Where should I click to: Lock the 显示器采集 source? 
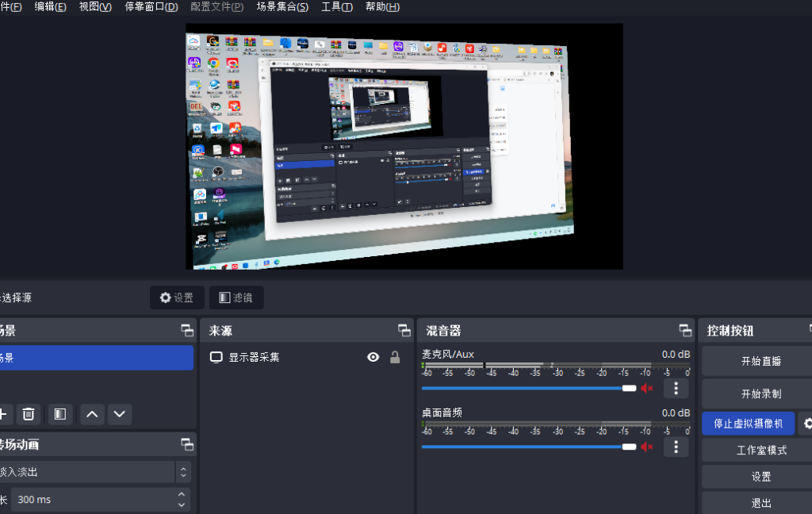pos(394,357)
